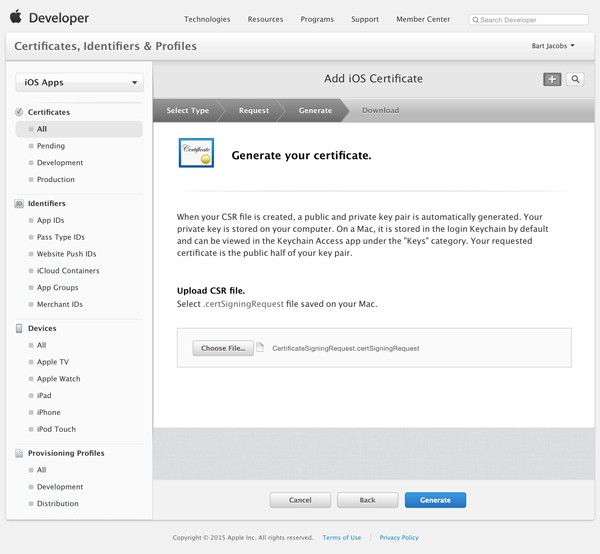Open Website Push IDs

pyautogui.click(x=66, y=254)
